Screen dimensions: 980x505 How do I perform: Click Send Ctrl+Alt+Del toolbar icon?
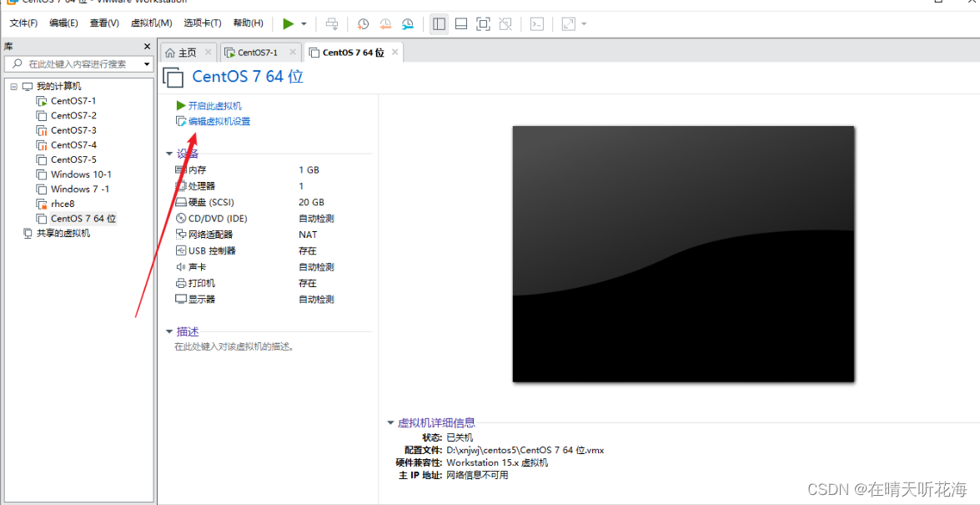[x=332, y=23]
